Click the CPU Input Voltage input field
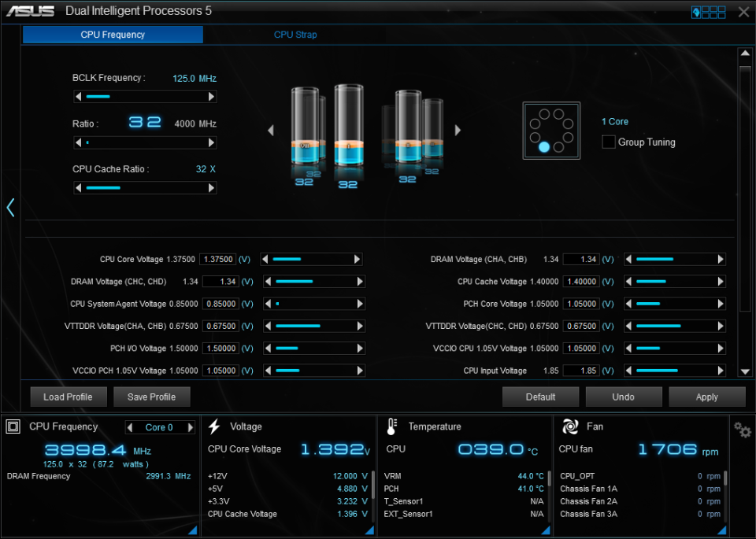This screenshot has width=756, height=539. click(x=581, y=371)
